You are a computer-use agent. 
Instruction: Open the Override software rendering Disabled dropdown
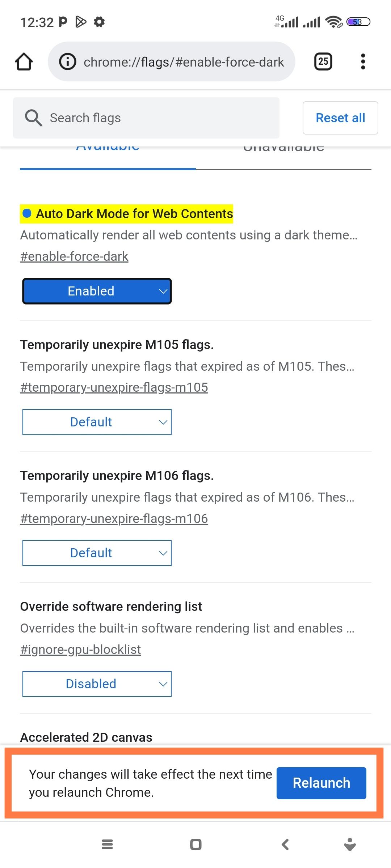97,684
